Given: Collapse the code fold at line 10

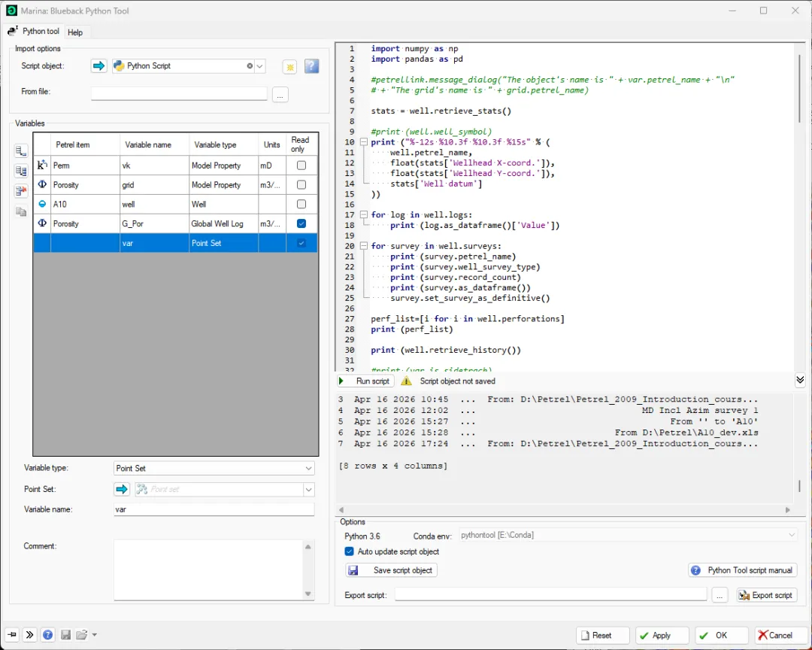Looking at the screenshot, I should point(364,142).
